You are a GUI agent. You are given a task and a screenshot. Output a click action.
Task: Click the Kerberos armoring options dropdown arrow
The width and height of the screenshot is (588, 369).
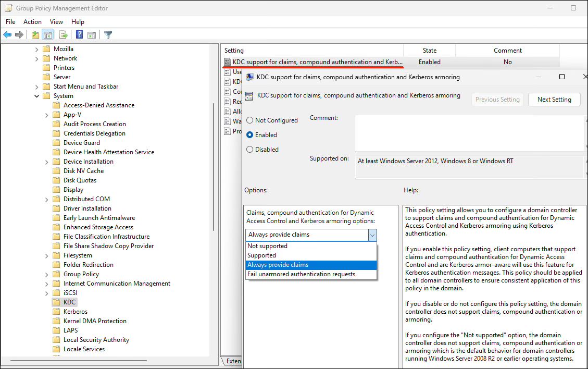pyautogui.click(x=372, y=235)
